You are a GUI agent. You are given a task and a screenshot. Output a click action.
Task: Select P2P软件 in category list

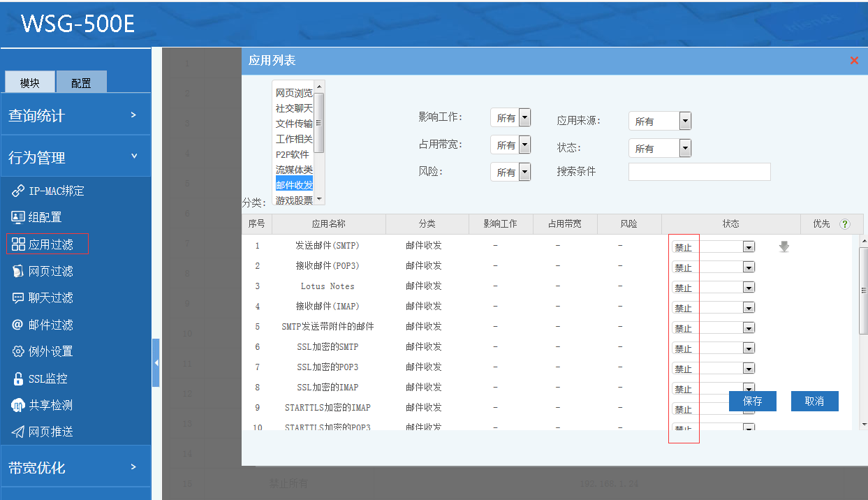tap(292, 154)
